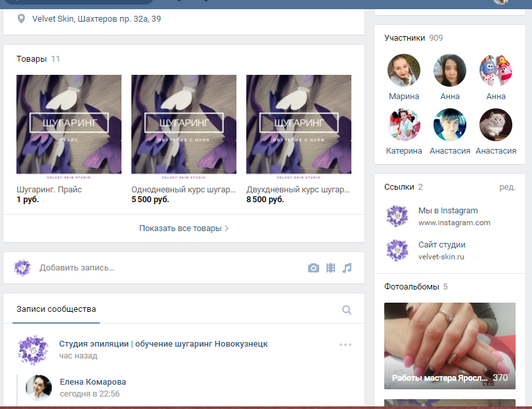The height and width of the screenshot is (409, 532).
Task: Attach a video using the film icon
Action: [x=330, y=268]
